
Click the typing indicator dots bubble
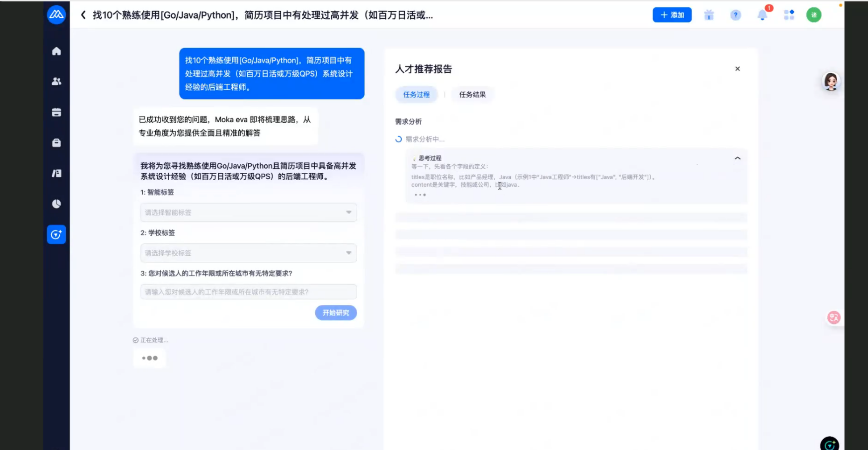pyautogui.click(x=150, y=358)
